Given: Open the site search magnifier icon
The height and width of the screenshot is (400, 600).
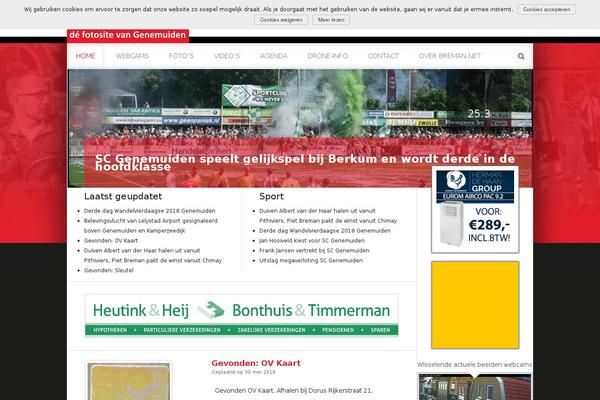Looking at the screenshot, I should coord(521,56).
